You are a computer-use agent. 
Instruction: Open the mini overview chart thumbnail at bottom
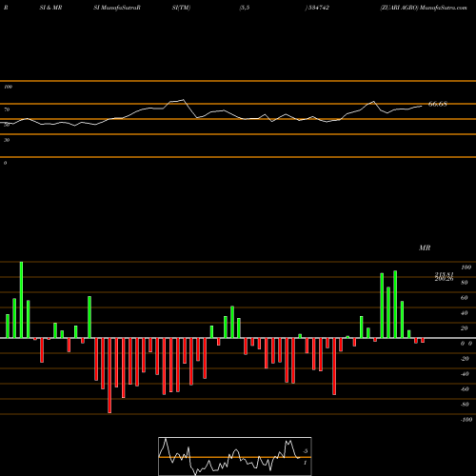coord(235,456)
